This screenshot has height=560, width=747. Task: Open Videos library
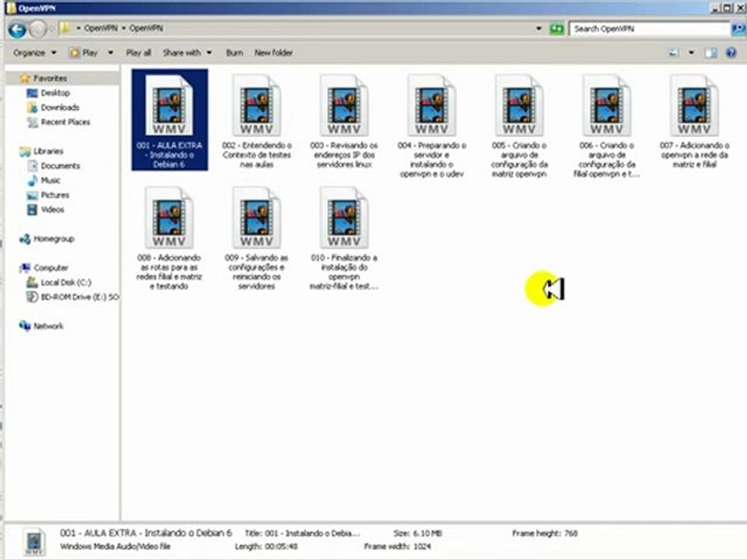52,209
